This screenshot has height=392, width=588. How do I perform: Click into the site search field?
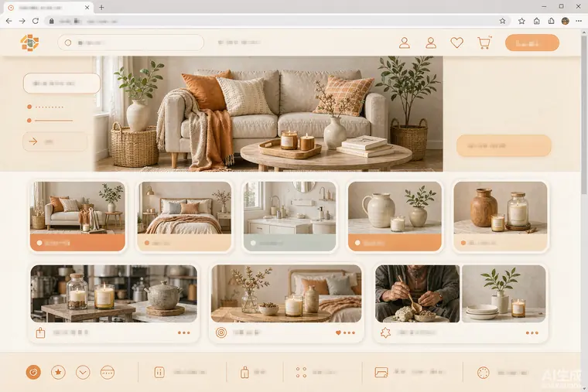coord(131,43)
